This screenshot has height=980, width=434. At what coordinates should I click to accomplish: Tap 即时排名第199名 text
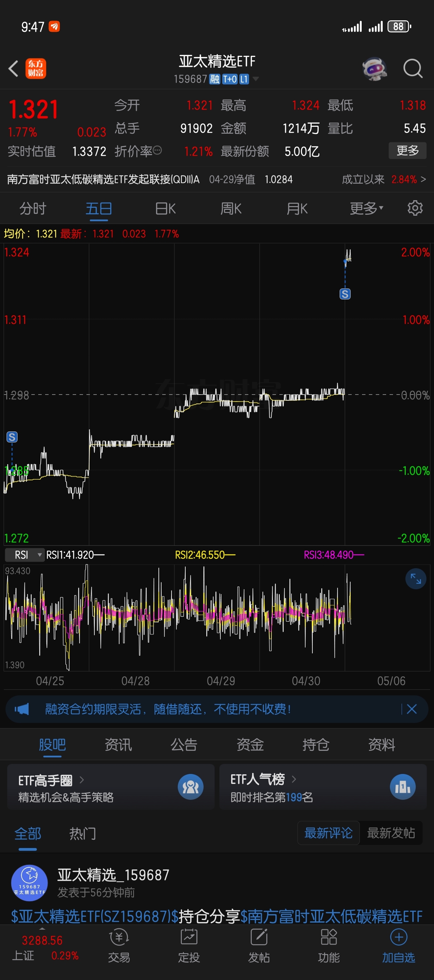click(271, 797)
